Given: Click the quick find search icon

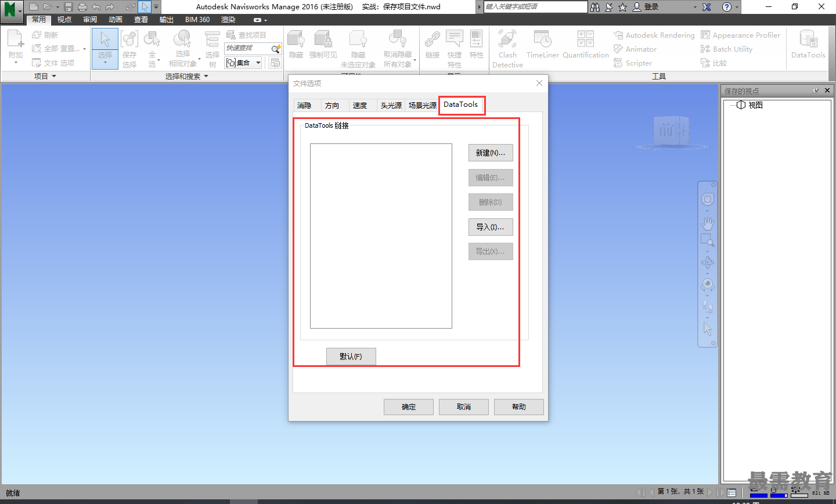Looking at the screenshot, I should 276,49.
